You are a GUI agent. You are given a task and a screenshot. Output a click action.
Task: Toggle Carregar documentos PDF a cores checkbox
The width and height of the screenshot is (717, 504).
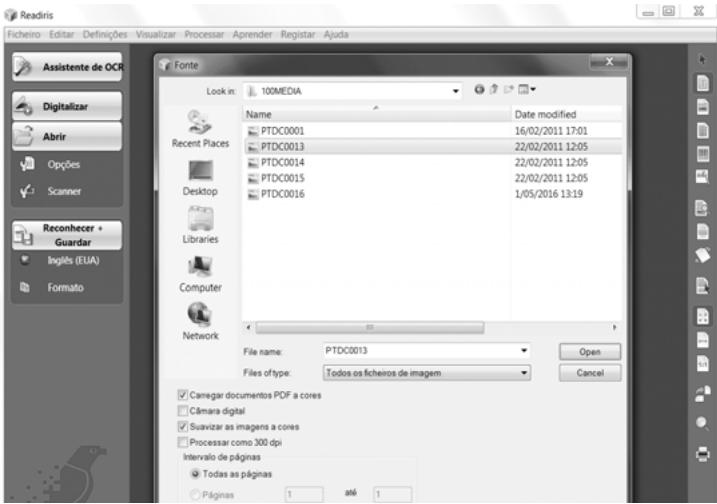coord(182,395)
